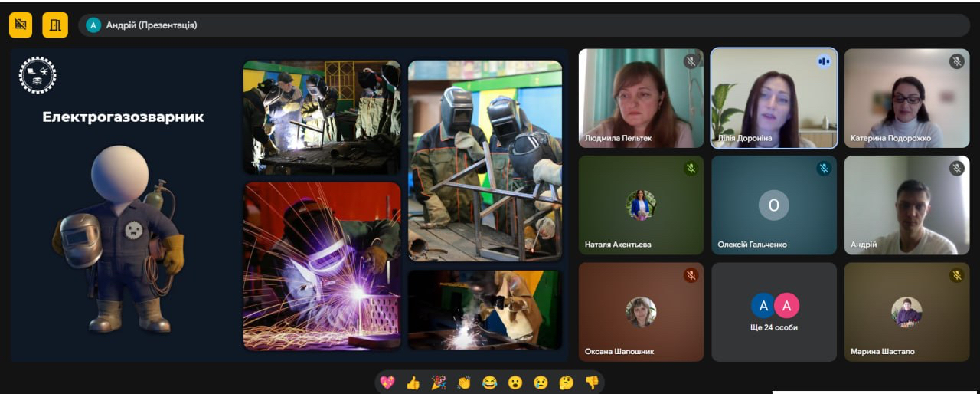The height and width of the screenshot is (394, 980).
Task: Select Олексій Гальченко's participant tile
Action: pos(774,205)
